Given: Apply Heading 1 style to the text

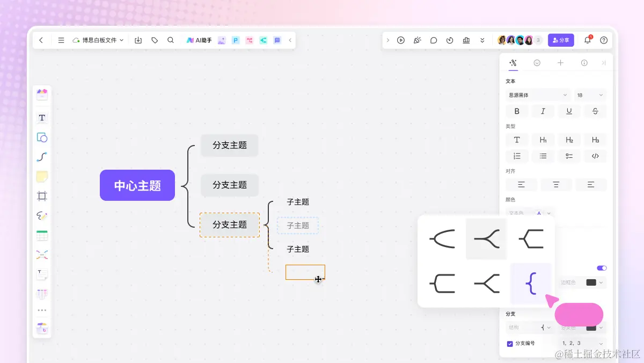Looking at the screenshot, I should click(543, 140).
